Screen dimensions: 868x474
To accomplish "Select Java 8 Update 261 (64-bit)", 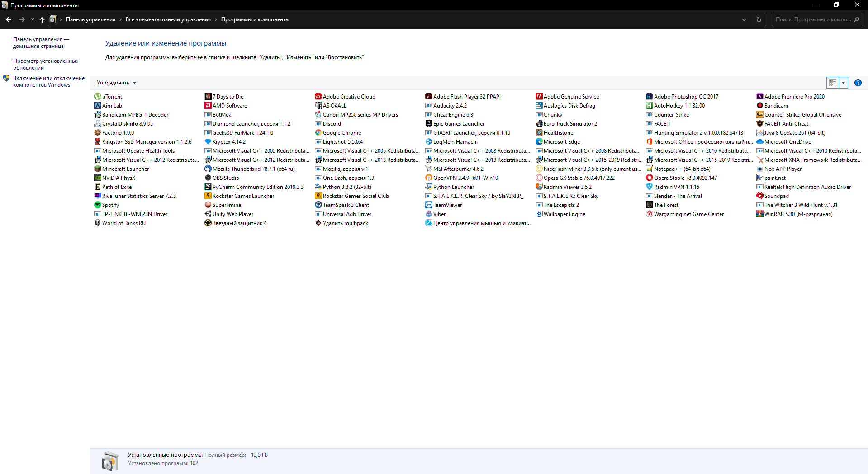I will pos(791,132).
